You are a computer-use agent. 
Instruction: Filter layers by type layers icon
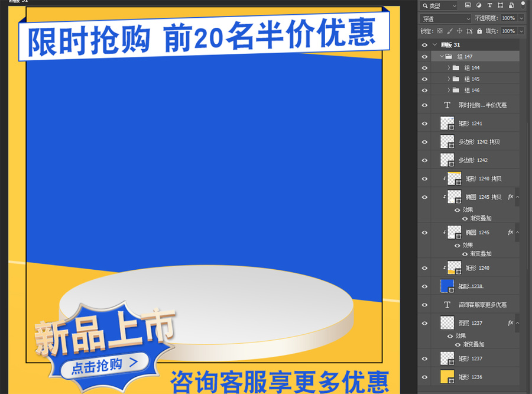(x=489, y=5)
